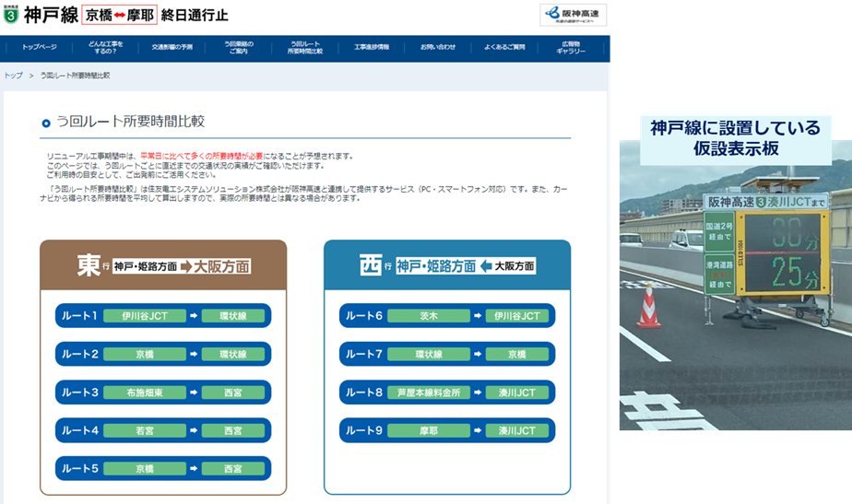Click the 神戸線 京橋⇔摩耶 title banner

[x=124, y=15]
